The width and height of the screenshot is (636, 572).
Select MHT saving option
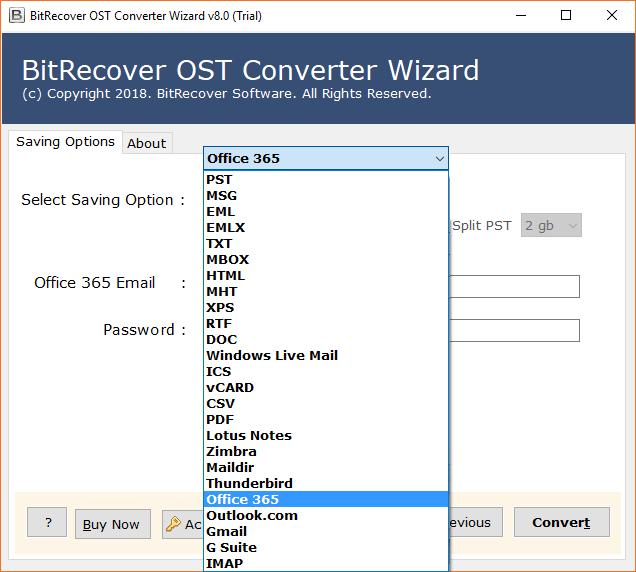coord(326,292)
